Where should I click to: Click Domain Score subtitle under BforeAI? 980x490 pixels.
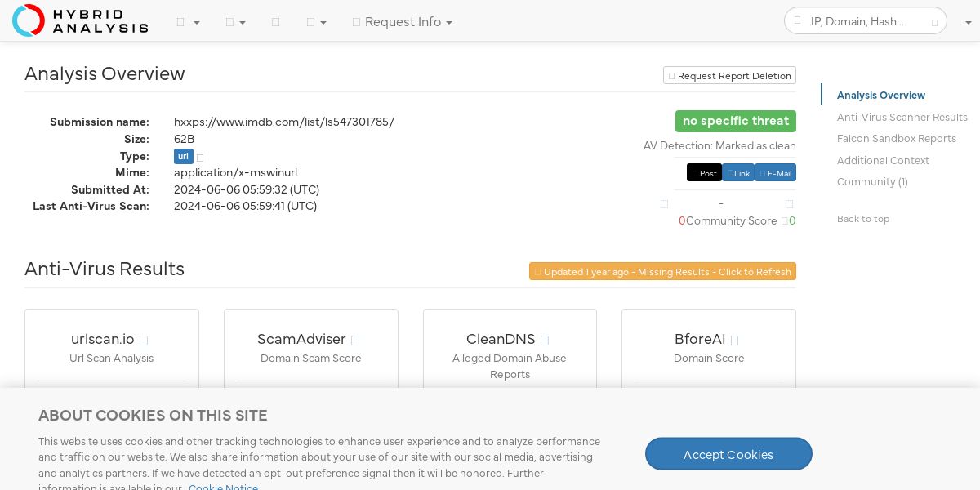(709, 359)
